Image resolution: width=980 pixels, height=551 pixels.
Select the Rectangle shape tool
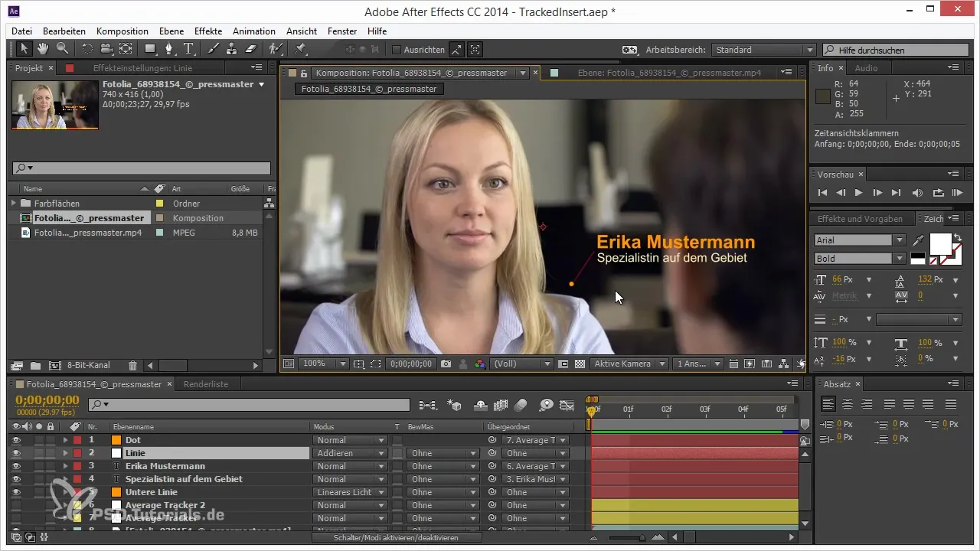pyautogui.click(x=150, y=49)
